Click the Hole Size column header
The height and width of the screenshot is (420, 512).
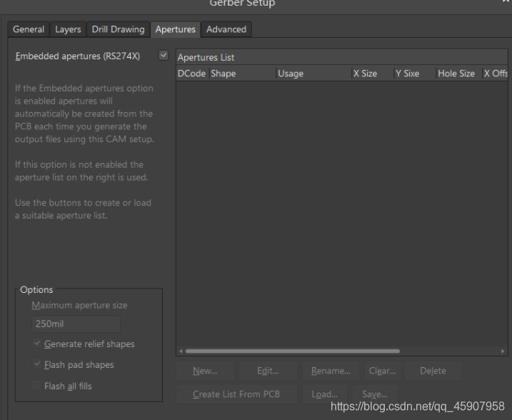coord(459,74)
